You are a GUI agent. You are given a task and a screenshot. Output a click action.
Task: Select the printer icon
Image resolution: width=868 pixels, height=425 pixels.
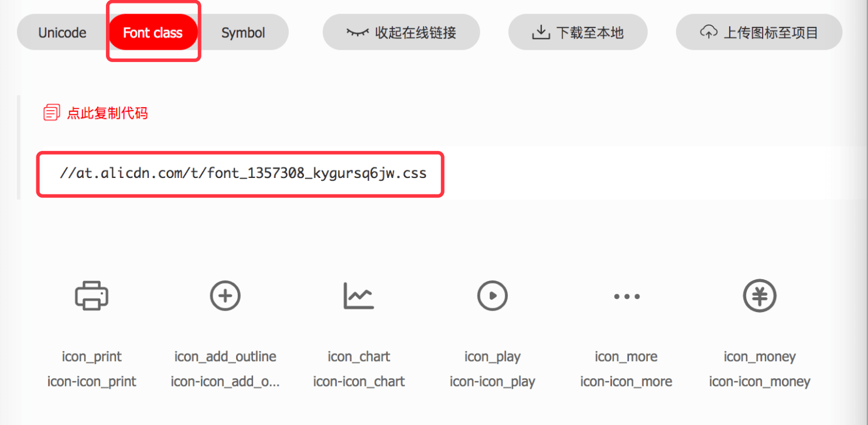91,296
